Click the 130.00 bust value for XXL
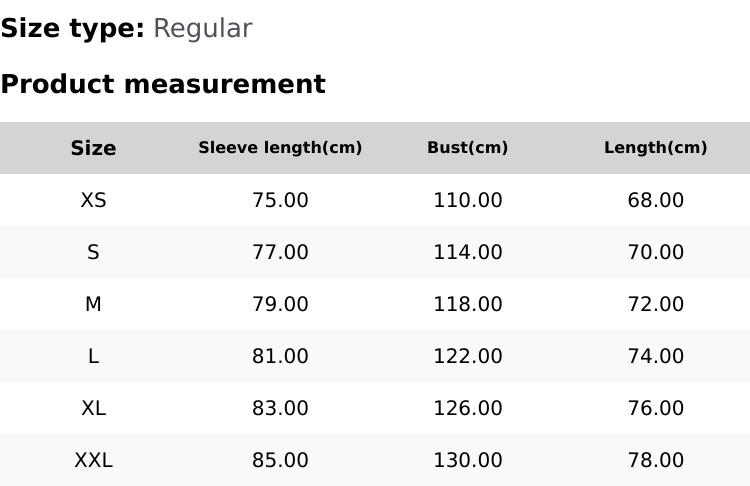The image size is (750, 486). (x=467, y=460)
